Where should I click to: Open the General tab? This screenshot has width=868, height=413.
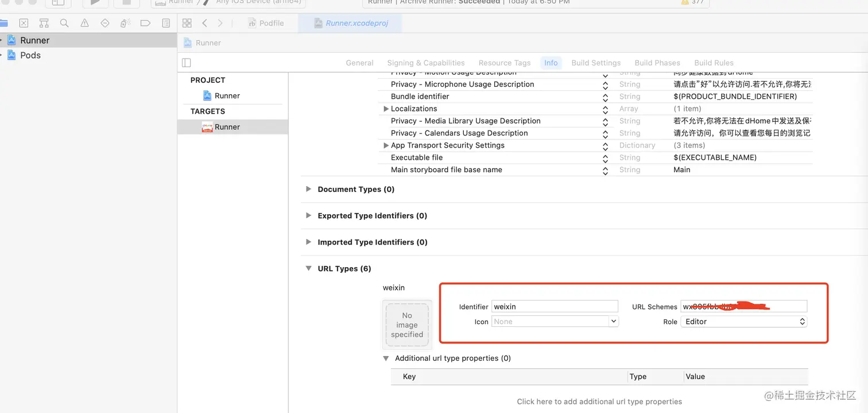359,63
